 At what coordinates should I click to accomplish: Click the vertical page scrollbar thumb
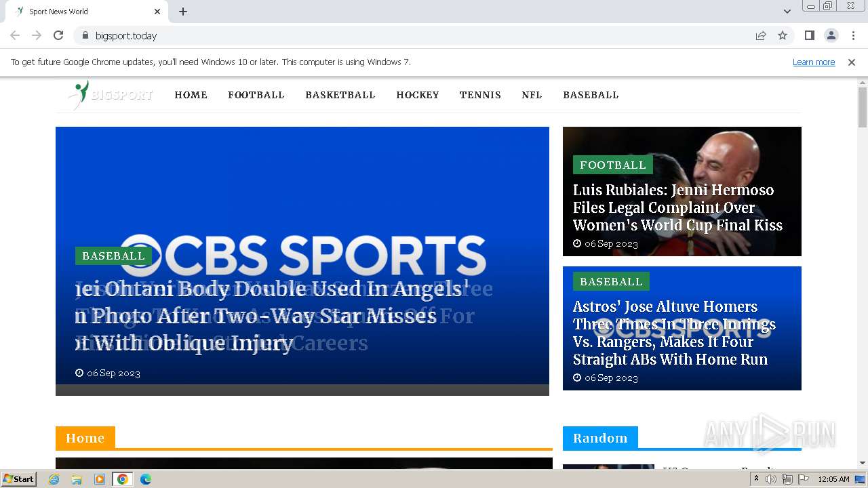pos(862,107)
